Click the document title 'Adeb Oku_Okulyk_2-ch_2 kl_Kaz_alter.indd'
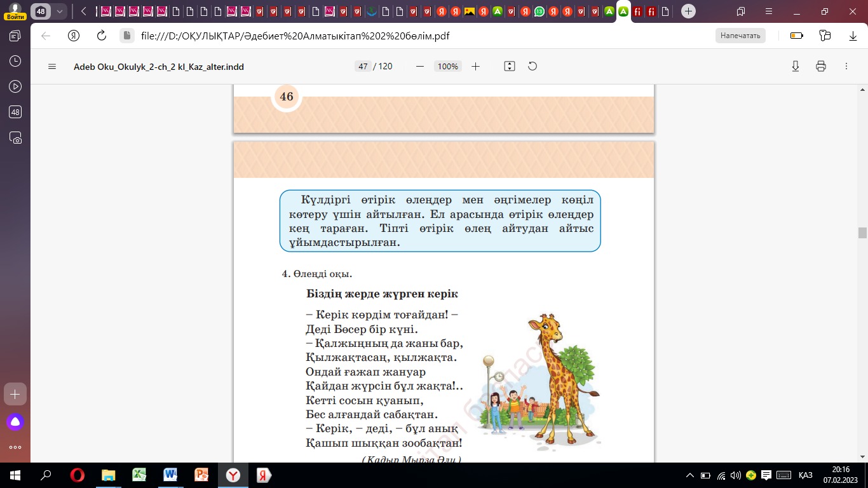Screen dimensions: 868x488 pyautogui.click(x=159, y=66)
